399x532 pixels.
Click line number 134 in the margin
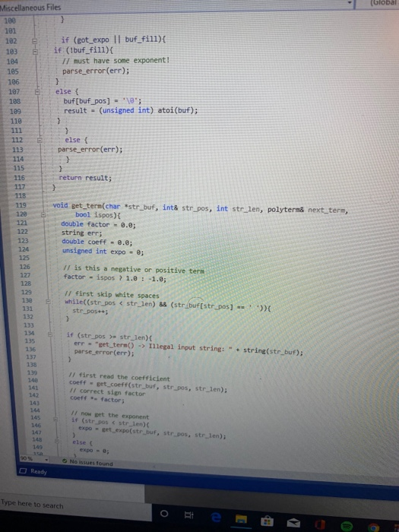click(x=29, y=333)
